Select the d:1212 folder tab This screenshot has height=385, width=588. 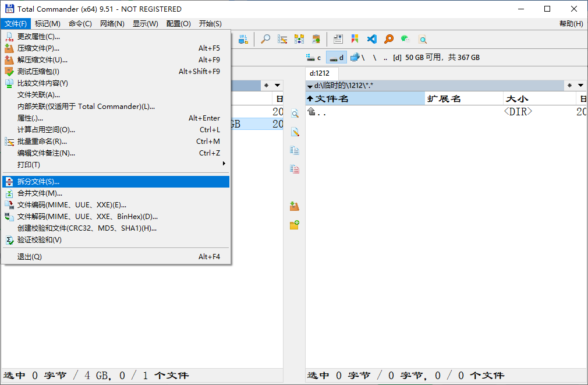click(x=322, y=73)
